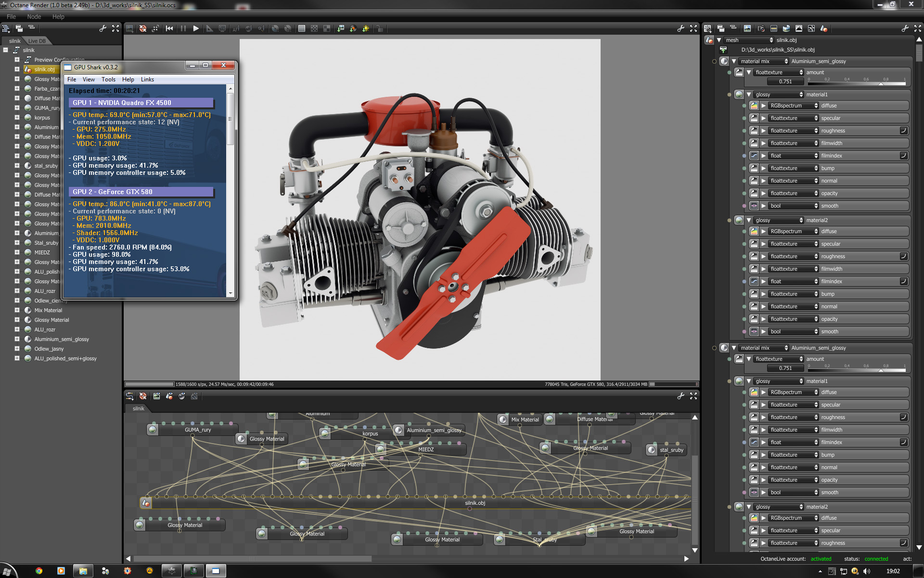924x578 pixels.
Task: Open the 'material mix' node type dropdown
Action: pos(764,61)
